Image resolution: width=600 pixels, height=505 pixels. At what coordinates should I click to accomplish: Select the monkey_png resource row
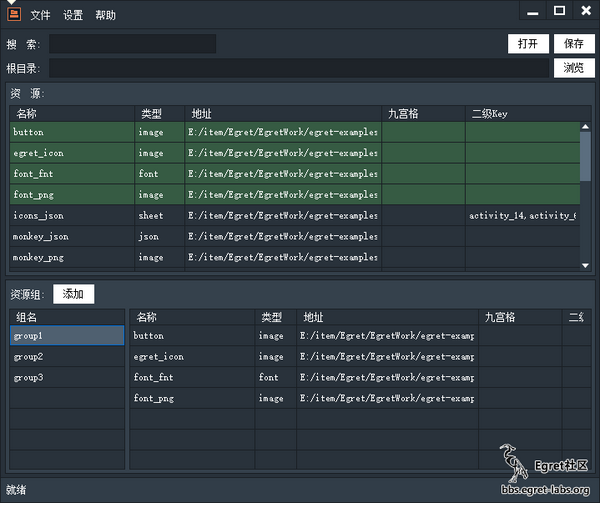(295, 257)
